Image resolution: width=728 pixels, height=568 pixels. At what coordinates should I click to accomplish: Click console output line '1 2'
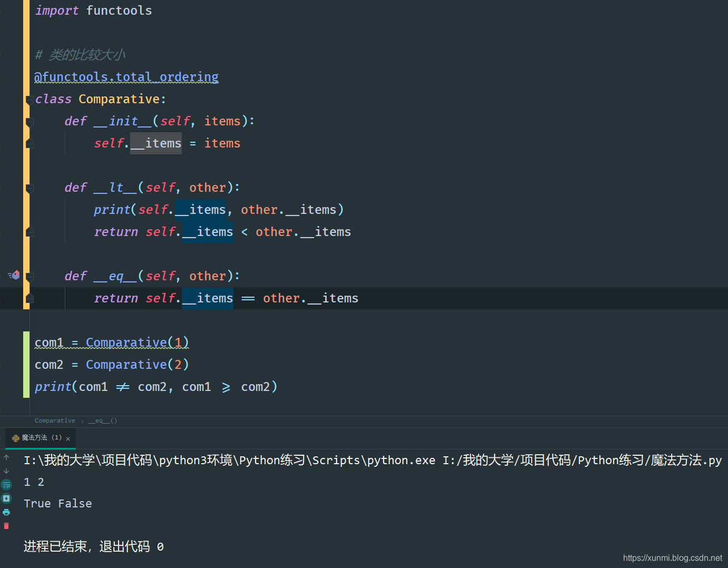click(34, 482)
